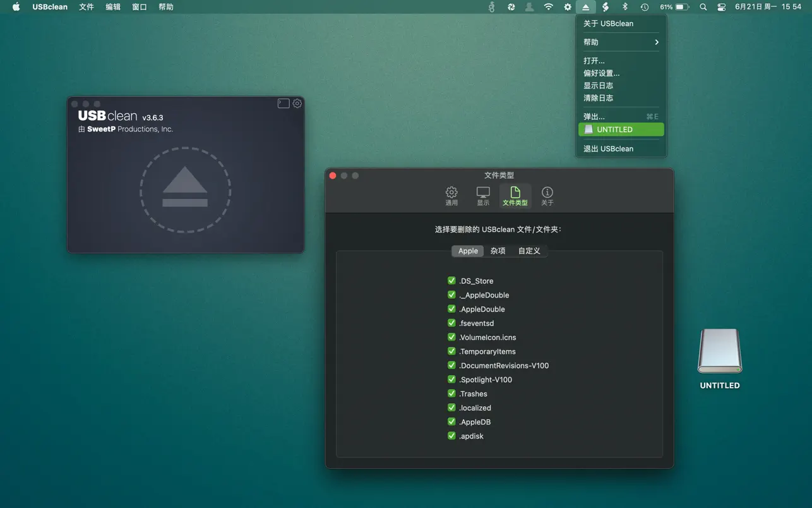Open the Wi-Fi status menu

[549, 7]
